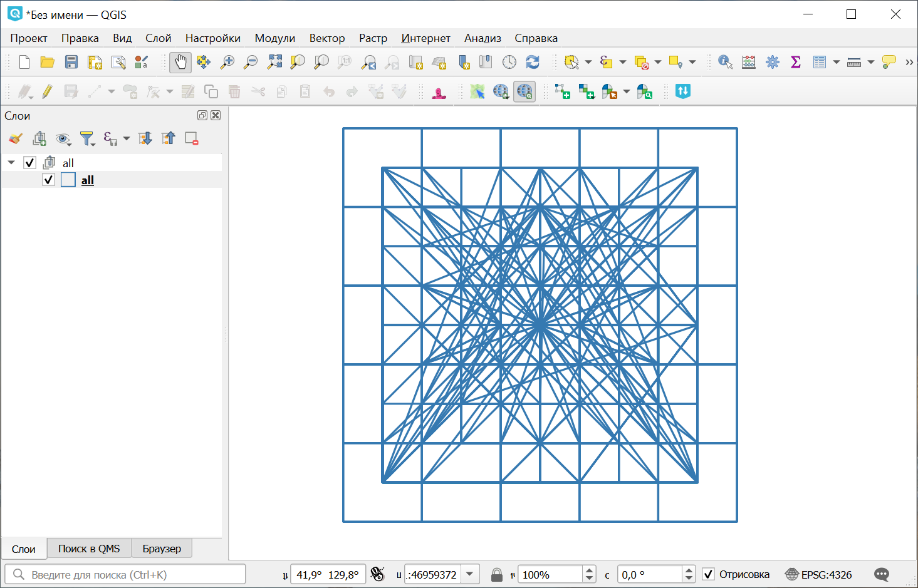918x588 pixels.
Task: Click the Refresh map icon
Action: coord(533,62)
